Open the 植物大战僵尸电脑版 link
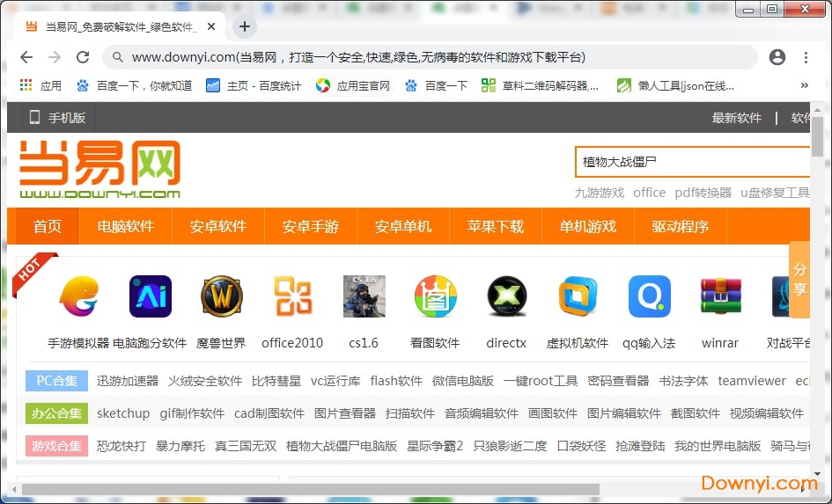This screenshot has width=832, height=504. coord(342,446)
